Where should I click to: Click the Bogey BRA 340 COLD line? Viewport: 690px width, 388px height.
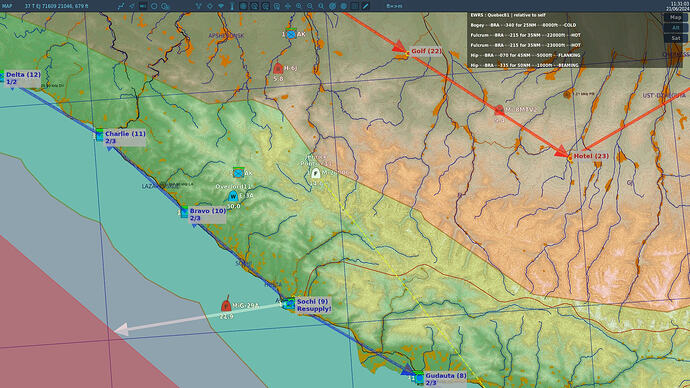click(523, 25)
